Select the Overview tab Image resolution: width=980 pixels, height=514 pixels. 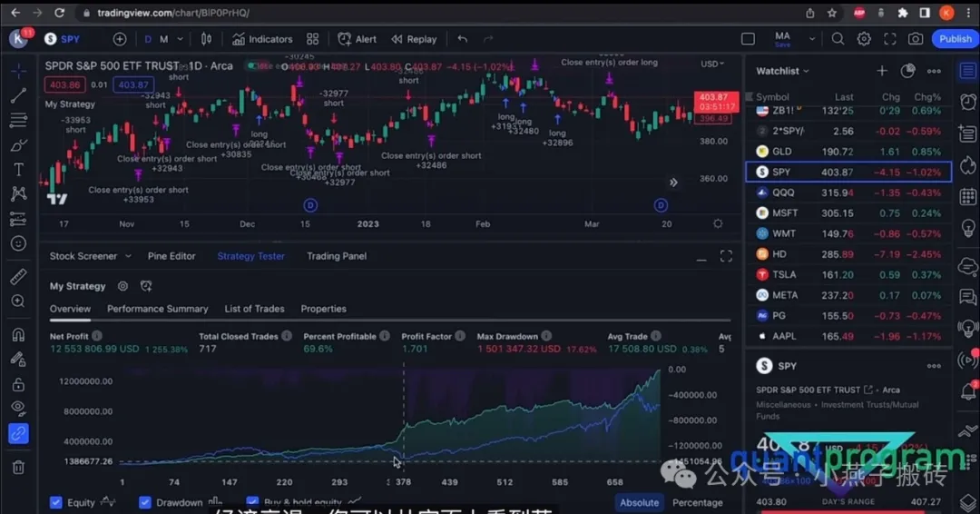(70, 309)
